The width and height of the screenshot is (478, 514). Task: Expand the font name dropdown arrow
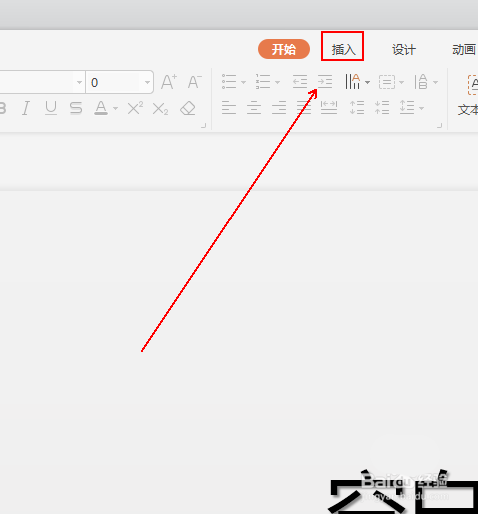(x=79, y=82)
